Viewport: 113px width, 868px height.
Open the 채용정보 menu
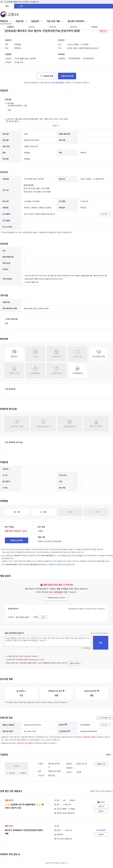pos(6,21)
